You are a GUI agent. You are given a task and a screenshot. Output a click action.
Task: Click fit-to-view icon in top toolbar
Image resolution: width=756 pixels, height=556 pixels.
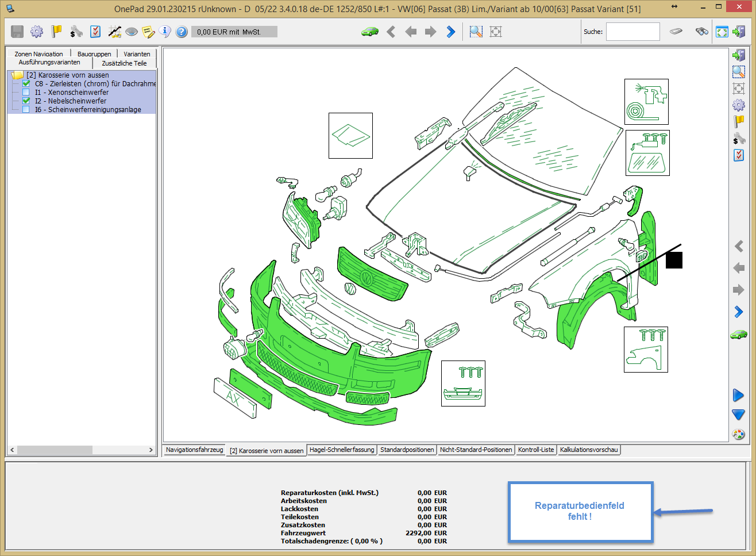[x=496, y=32]
